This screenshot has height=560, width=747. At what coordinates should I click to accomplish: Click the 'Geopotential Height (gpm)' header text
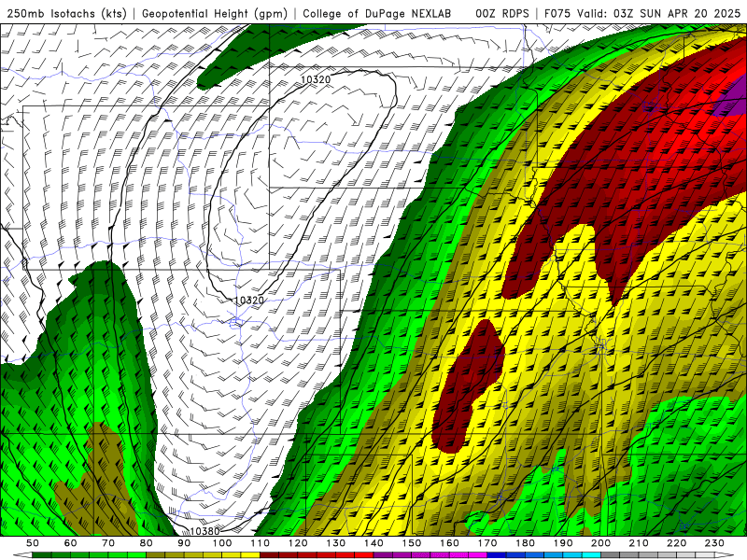[215, 13]
